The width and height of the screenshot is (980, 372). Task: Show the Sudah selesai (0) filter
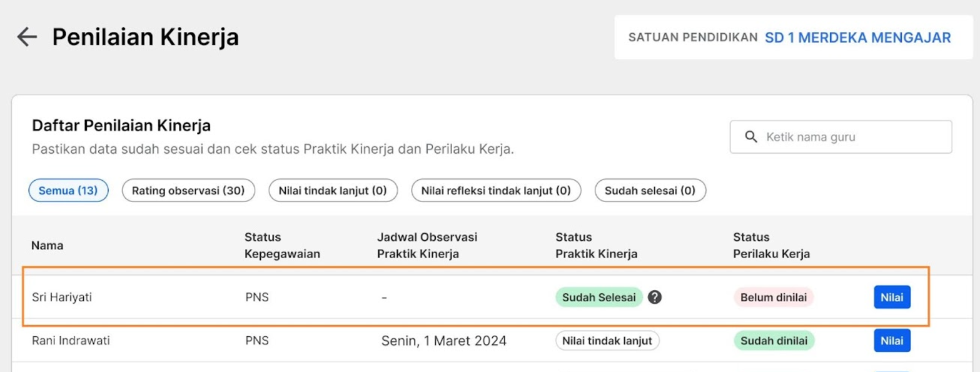(650, 191)
